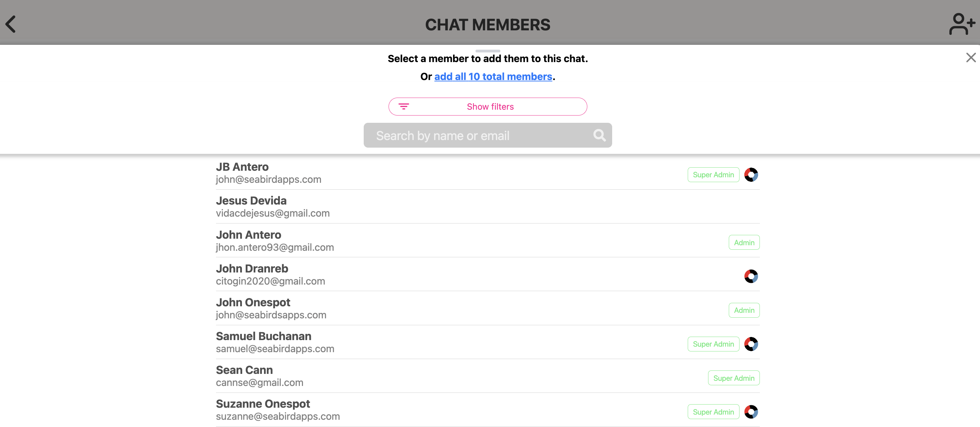Click JB Antero's circular logo icon

point(751,175)
